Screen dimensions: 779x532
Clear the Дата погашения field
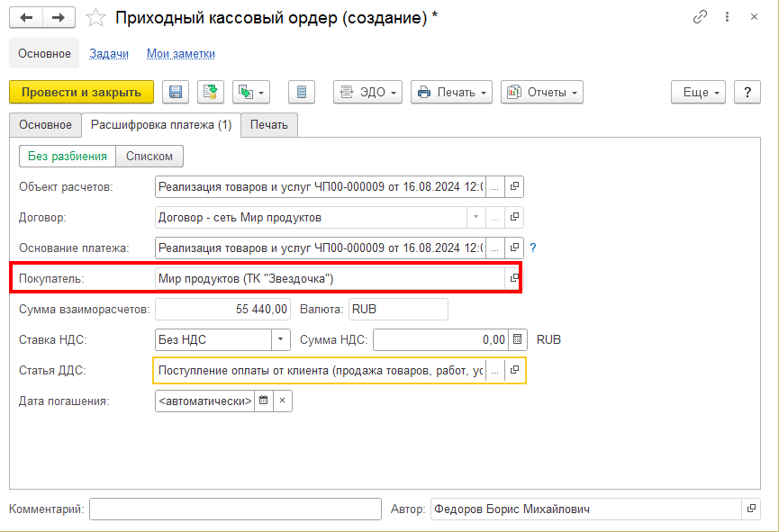[x=282, y=401]
